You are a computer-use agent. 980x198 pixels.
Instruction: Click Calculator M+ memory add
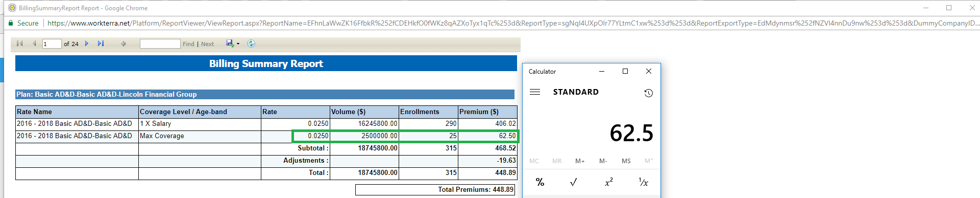580,161
